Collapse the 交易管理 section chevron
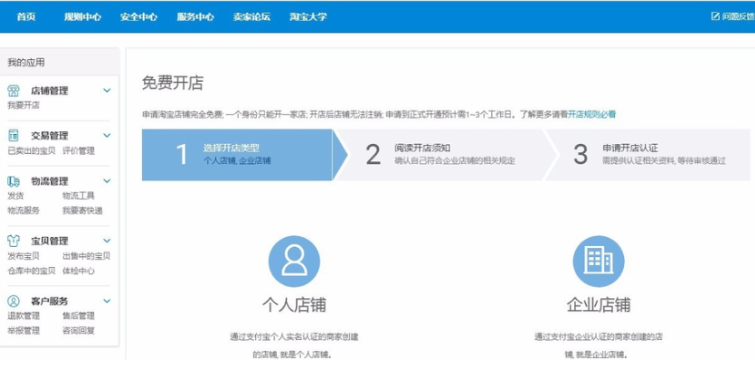Image resolution: width=755 pixels, height=365 pixels. [107, 135]
